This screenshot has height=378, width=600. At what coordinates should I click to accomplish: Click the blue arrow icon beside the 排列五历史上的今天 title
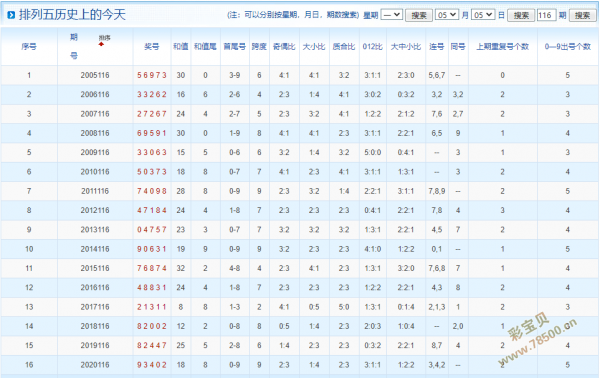(11, 15)
